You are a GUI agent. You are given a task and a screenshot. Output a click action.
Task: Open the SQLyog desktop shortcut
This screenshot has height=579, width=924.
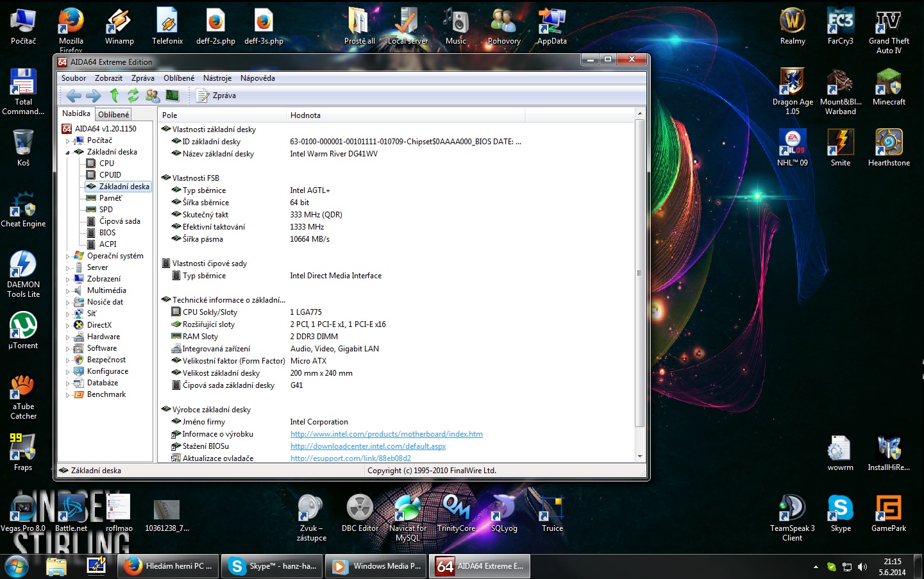504,514
